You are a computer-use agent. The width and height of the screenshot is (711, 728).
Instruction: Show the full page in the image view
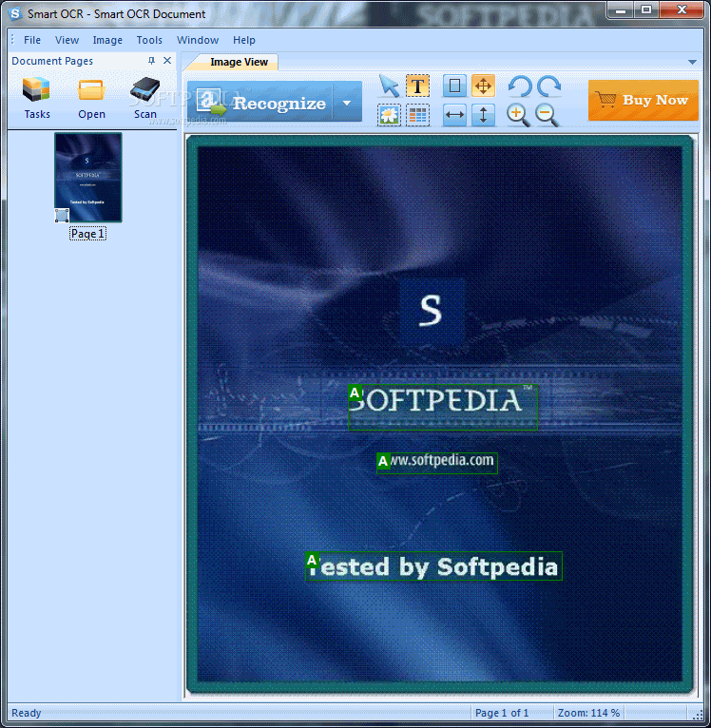point(454,86)
